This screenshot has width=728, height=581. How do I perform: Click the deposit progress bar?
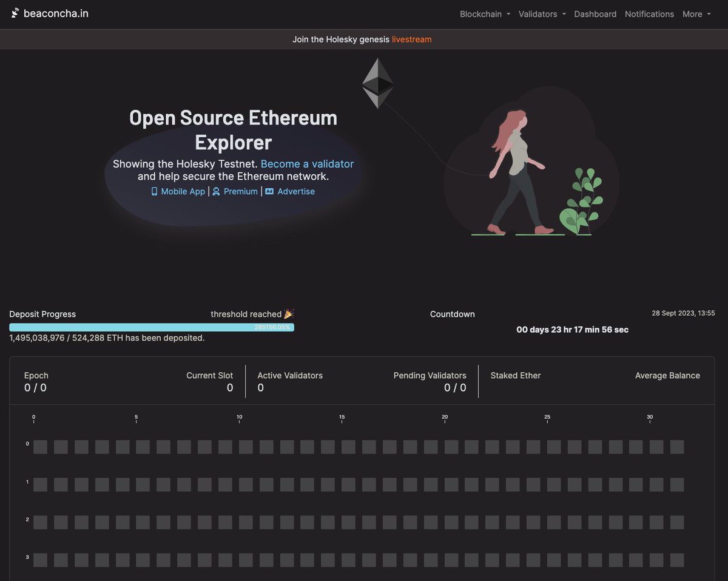point(151,327)
